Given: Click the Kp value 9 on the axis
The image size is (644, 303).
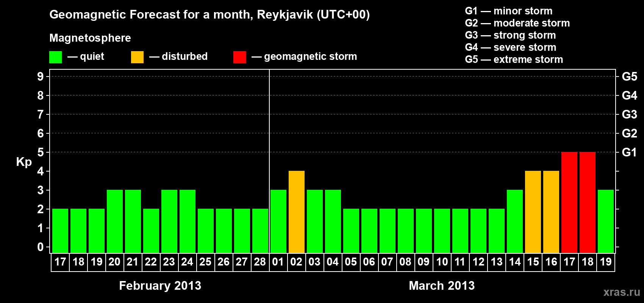Looking at the screenshot, I should [x=41, y=77].
